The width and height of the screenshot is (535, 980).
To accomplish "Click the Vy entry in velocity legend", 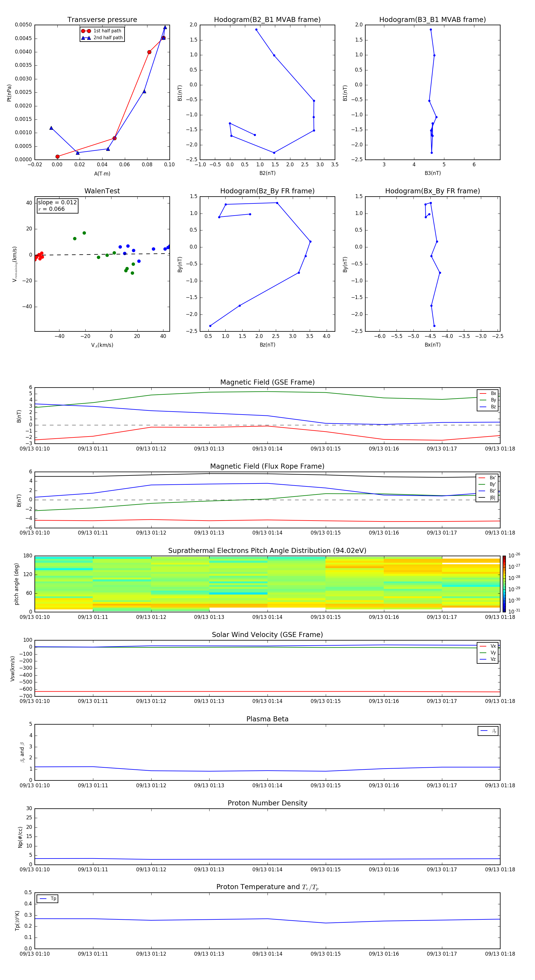I will tap(488, 653).
